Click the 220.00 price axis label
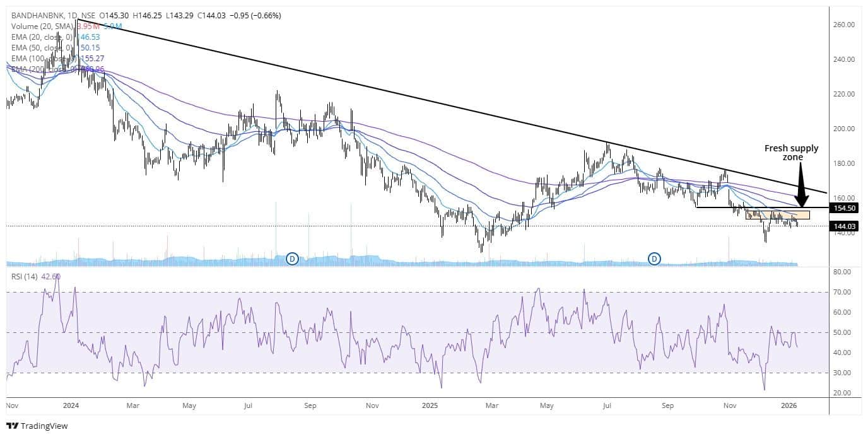Image resolution: width=868 pixels, height=437 pixels. (x=843, y=94)
